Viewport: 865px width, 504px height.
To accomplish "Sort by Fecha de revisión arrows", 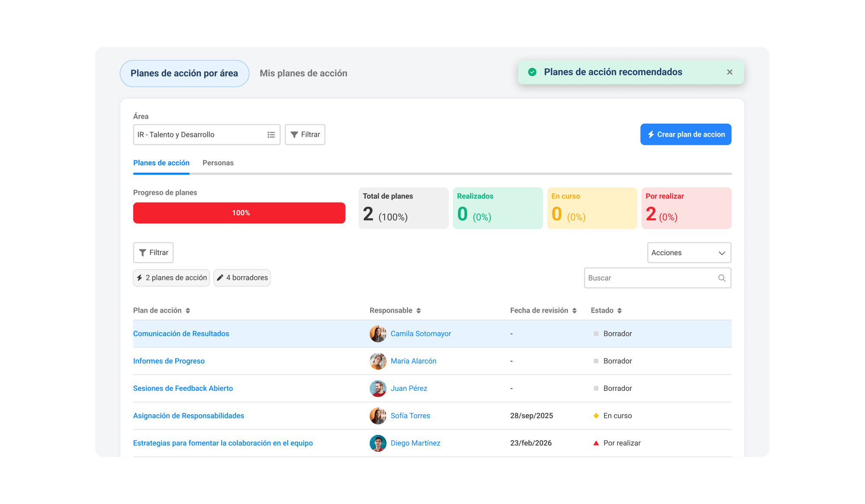I will point(574,311).
